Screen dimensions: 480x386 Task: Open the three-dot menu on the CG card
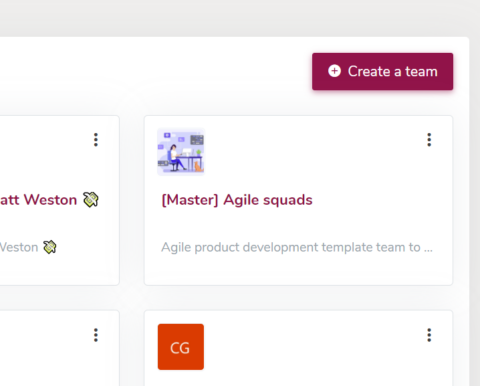pos(429,335)
